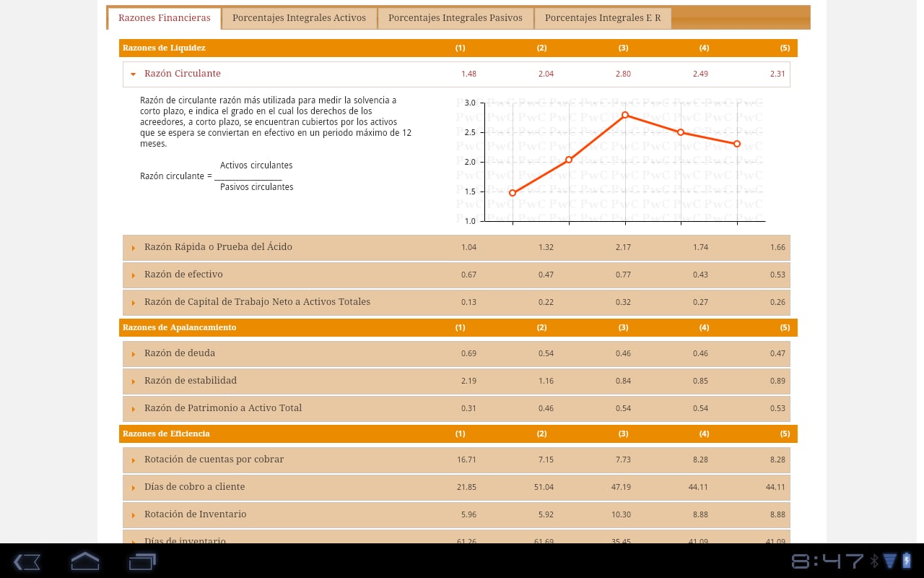The image size is (924, 578).
Task: Select column (5) header in Razones de Liquidez
Action: pos(785,48)
